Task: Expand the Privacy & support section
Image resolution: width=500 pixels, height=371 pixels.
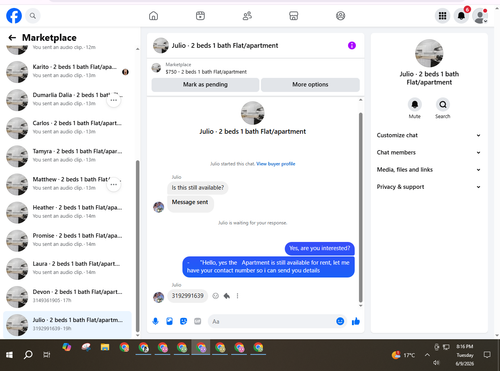Action: click(x=429, y=187)
